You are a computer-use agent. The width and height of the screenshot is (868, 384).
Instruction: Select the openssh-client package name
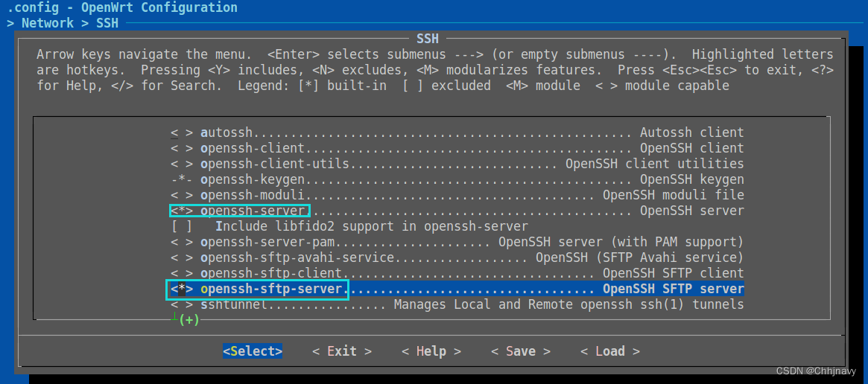click(x=253, y=148)
